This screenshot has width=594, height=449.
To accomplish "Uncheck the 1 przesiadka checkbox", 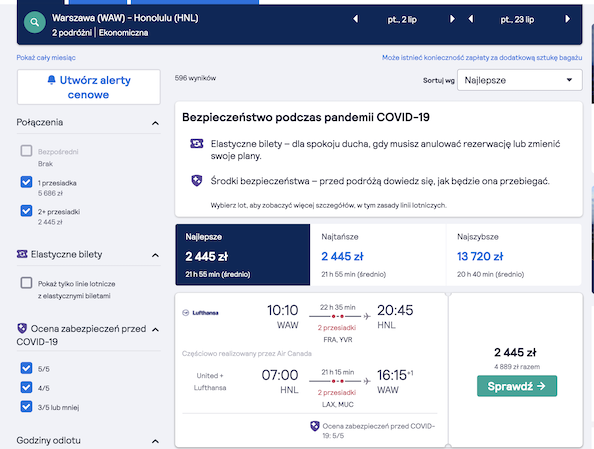I will 26,182.
